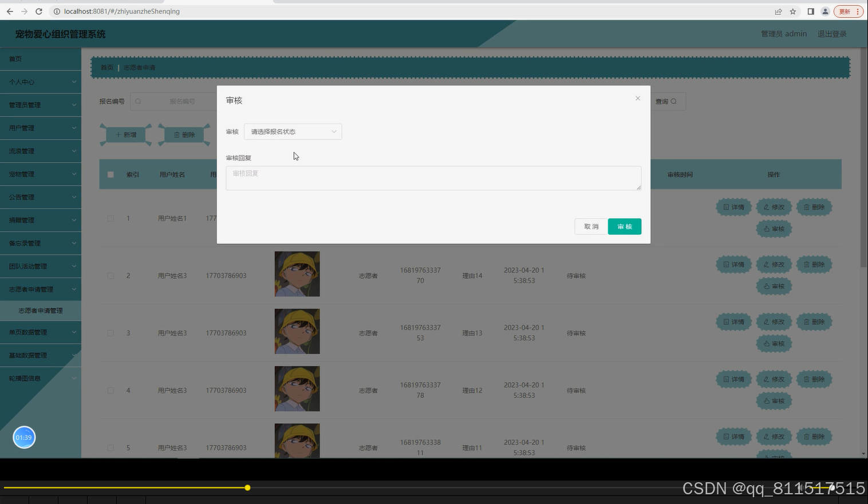Image resolution: width=868 pixels, height=504 pixels.
Task: Open 团队活动管理 menu
Action: coord(40,266)
